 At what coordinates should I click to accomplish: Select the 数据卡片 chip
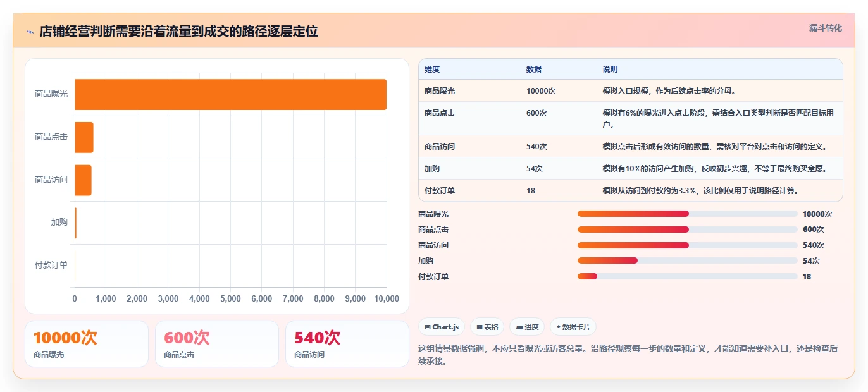point(573,327)
